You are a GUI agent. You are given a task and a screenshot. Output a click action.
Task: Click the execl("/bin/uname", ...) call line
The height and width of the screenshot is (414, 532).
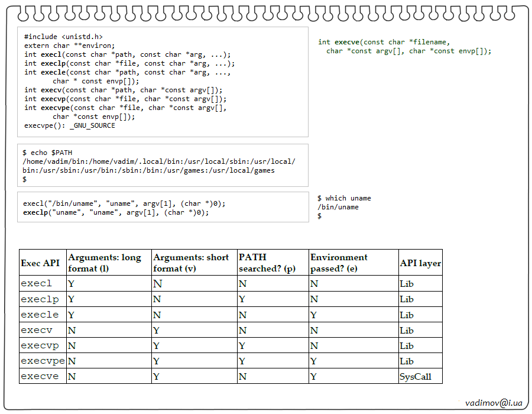tap(124, 203)
